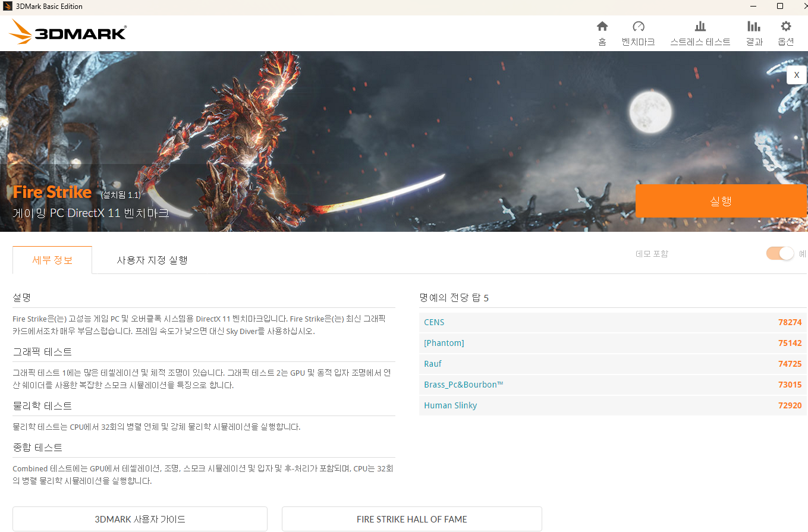Open CENS hall of fame entry
The width and height of the screenshot is (808, 532).
click(x=434, y=322)
